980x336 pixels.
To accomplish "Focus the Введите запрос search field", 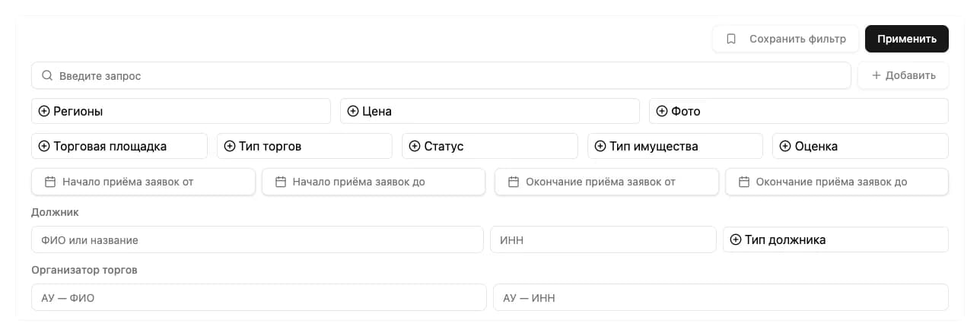I will click(x=441, y=75).
